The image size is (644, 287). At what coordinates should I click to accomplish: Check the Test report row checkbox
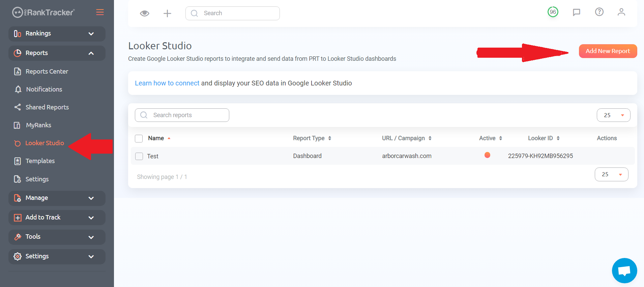139,156
